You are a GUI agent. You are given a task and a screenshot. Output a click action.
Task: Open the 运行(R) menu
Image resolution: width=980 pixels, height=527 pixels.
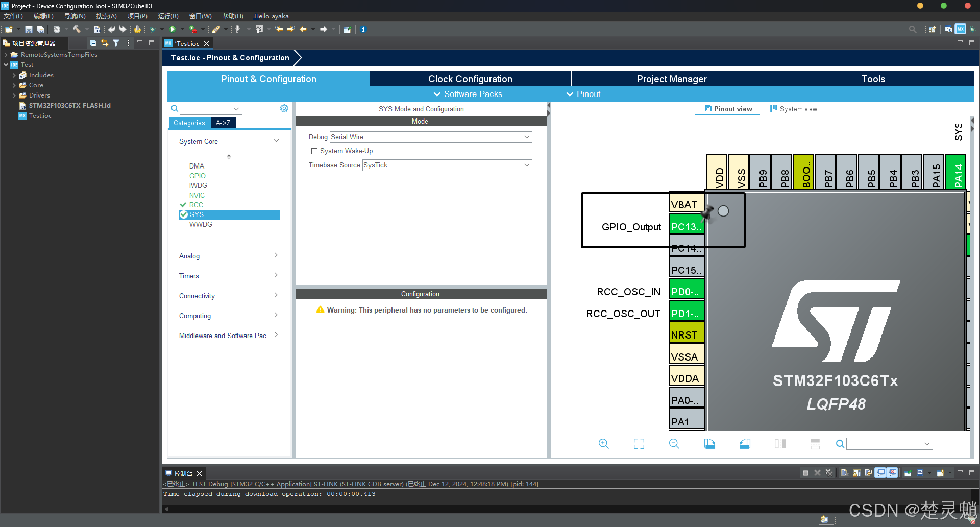[x=168, y=16]
